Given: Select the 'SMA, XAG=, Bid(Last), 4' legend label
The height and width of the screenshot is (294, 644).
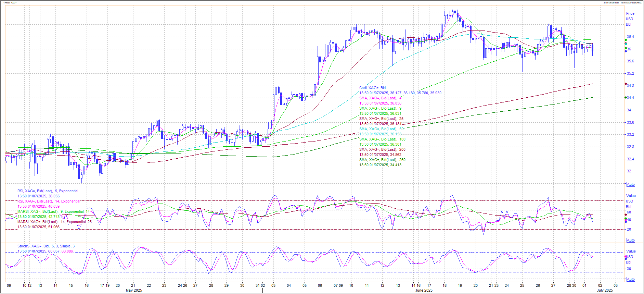Looking at the screenshot, I should [381, 98].
